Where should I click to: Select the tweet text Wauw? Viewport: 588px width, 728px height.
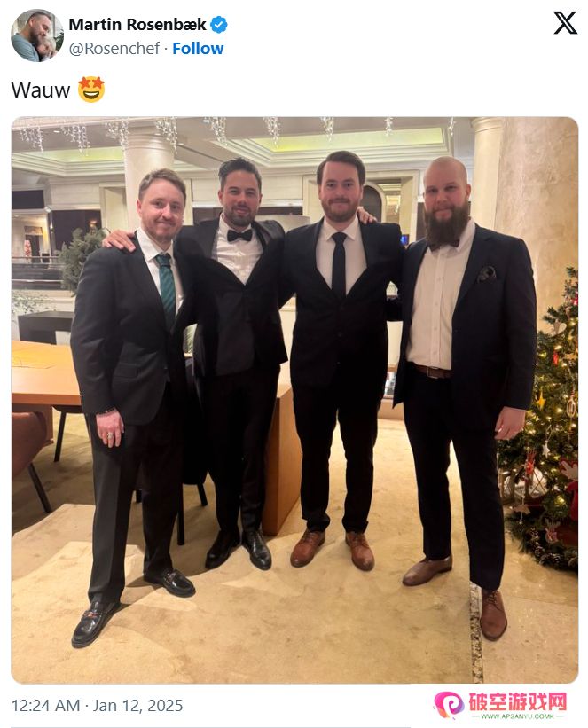tap(41, 90)
